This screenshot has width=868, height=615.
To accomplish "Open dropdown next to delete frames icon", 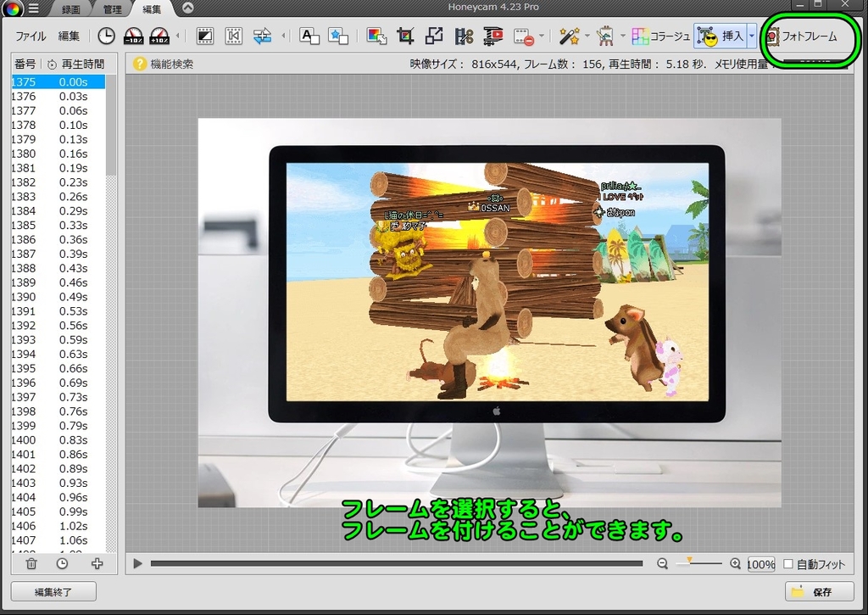I will tap(542, 36).
